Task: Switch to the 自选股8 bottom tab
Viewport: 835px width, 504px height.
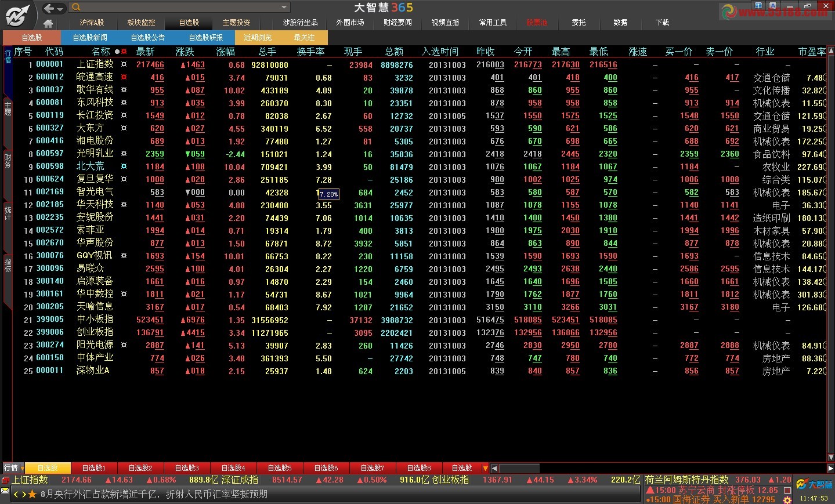Action: tap(419, 468)
